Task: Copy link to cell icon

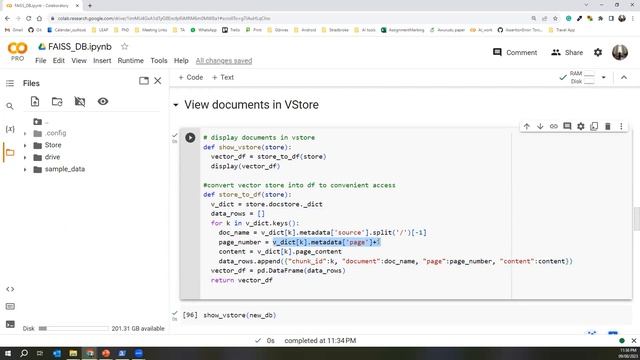Action: coord(553,127)
